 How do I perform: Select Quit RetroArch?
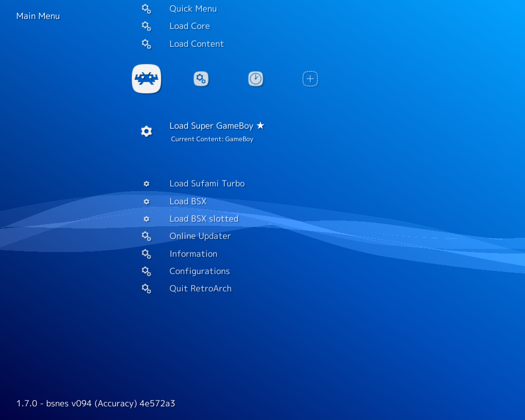(x=200, y=289)
